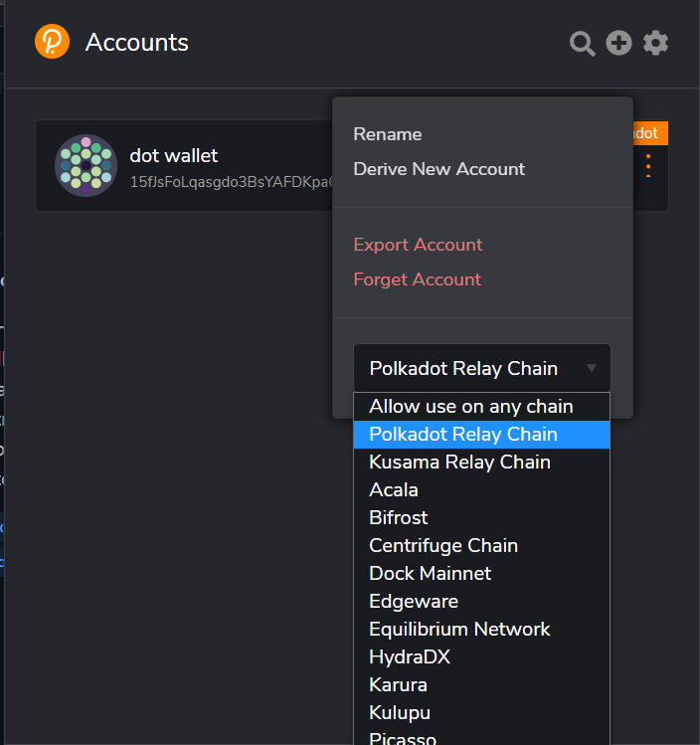Pick HydraDX in the chain list
The image size is (700, 745).
coord(405,656)
